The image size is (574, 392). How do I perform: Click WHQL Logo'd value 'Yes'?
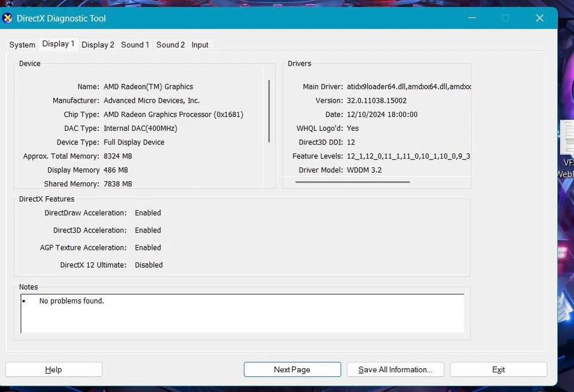[x=353, y=128]
